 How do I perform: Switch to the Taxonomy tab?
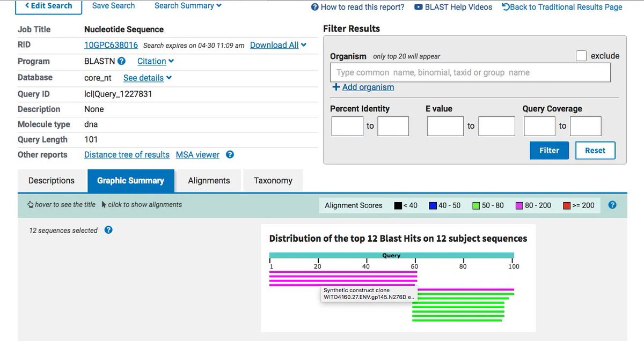(273, 181)
